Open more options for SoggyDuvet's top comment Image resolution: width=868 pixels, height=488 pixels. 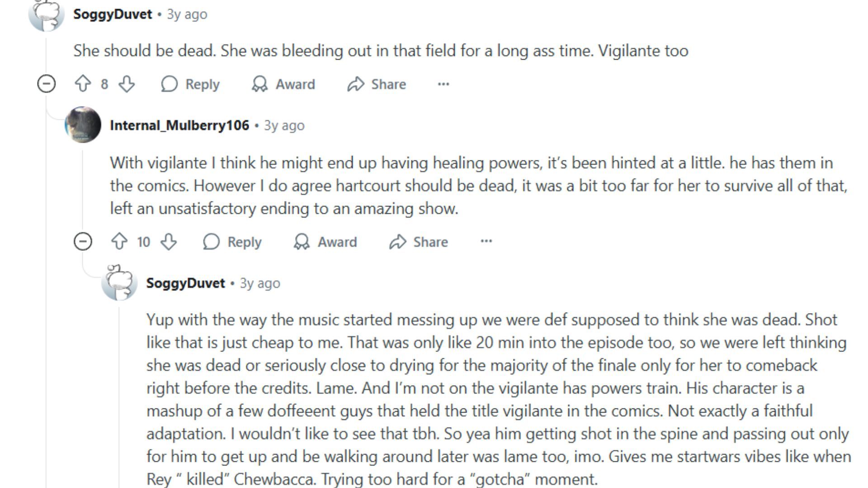[443, 84]
